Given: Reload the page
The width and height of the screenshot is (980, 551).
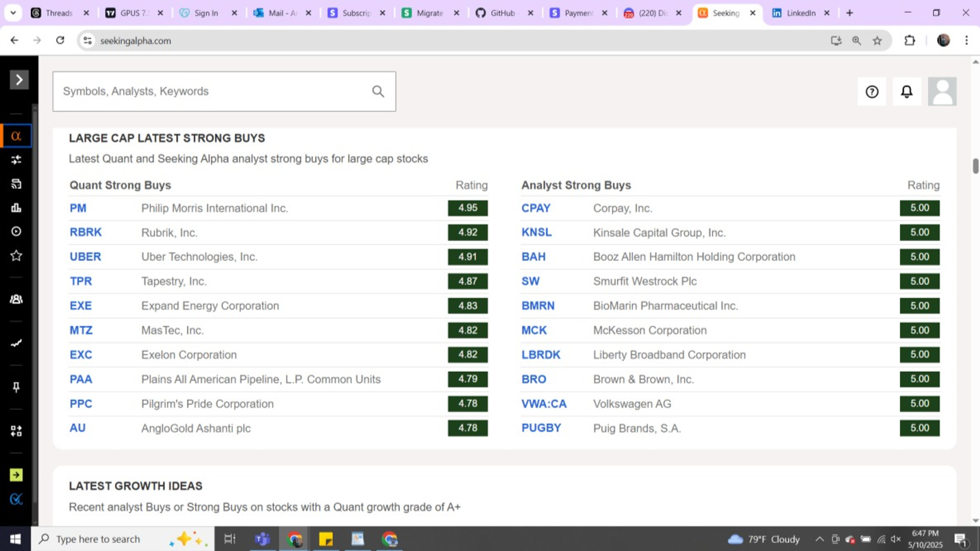Looking at the screenshot, I should click(60, 40).
